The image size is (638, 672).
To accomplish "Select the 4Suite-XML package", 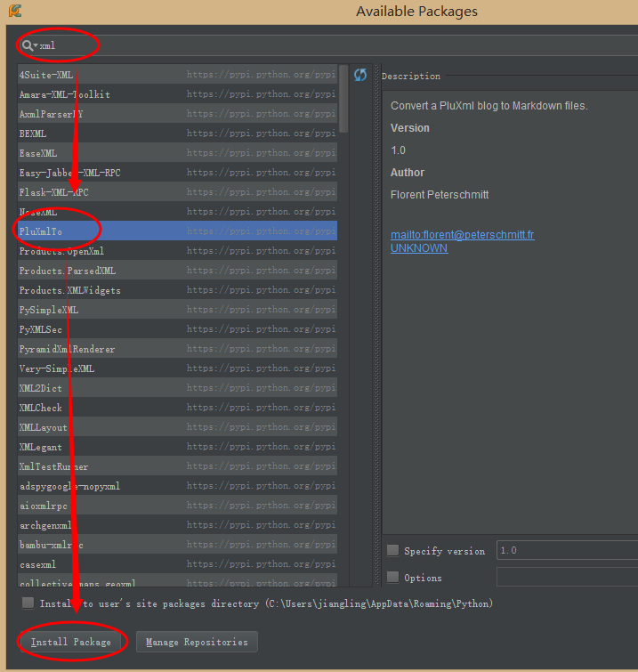I will [x=177, y=75].
